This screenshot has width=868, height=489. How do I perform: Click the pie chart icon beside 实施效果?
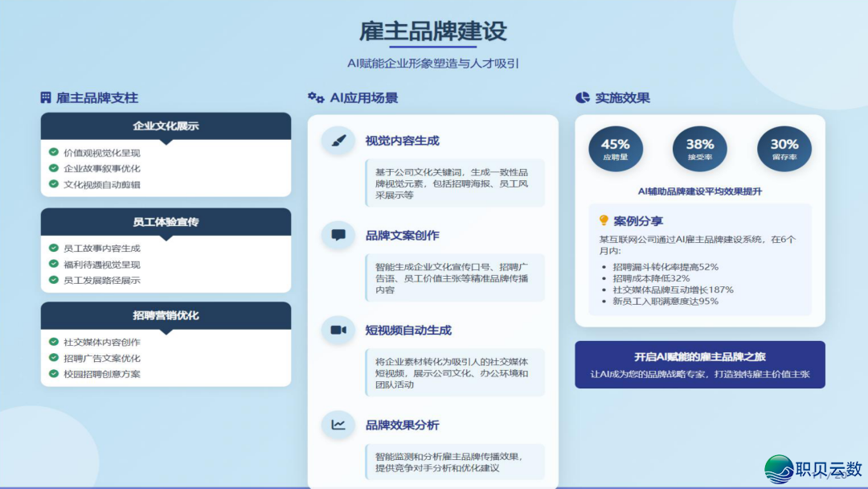[x=583, y=98]
